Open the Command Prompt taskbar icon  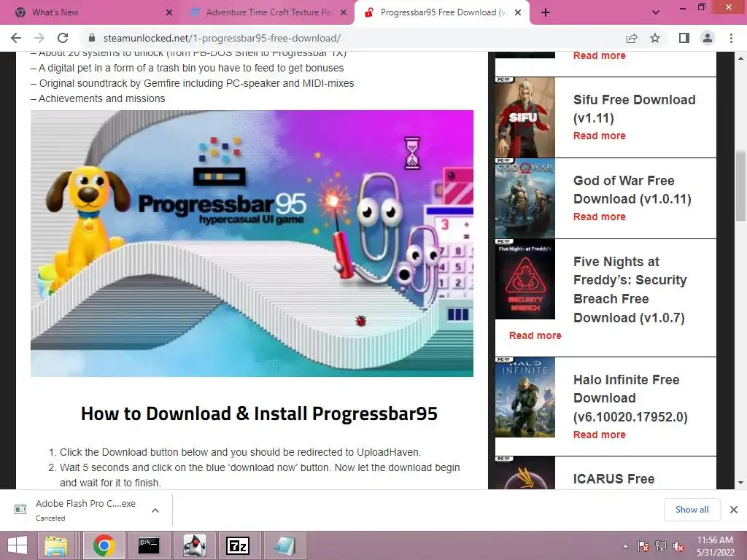coord(149,545)
